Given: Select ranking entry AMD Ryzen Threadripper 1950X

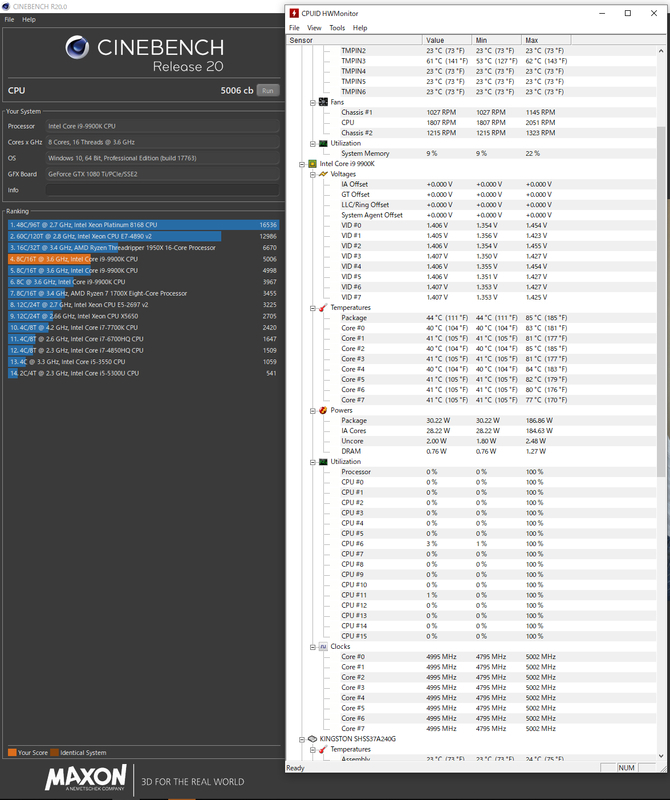Looking at the screenshot, I should [143, 247].
